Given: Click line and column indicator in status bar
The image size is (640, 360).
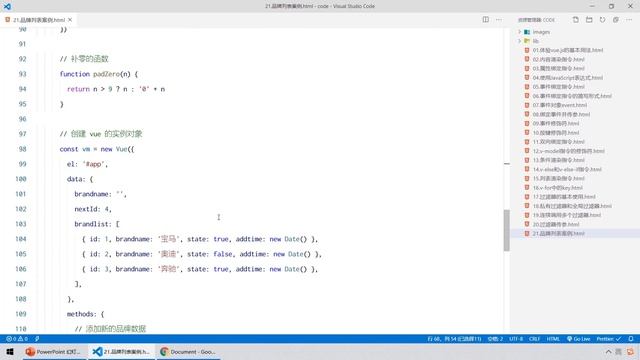Looking at the screenshot, I should (454, 339).
